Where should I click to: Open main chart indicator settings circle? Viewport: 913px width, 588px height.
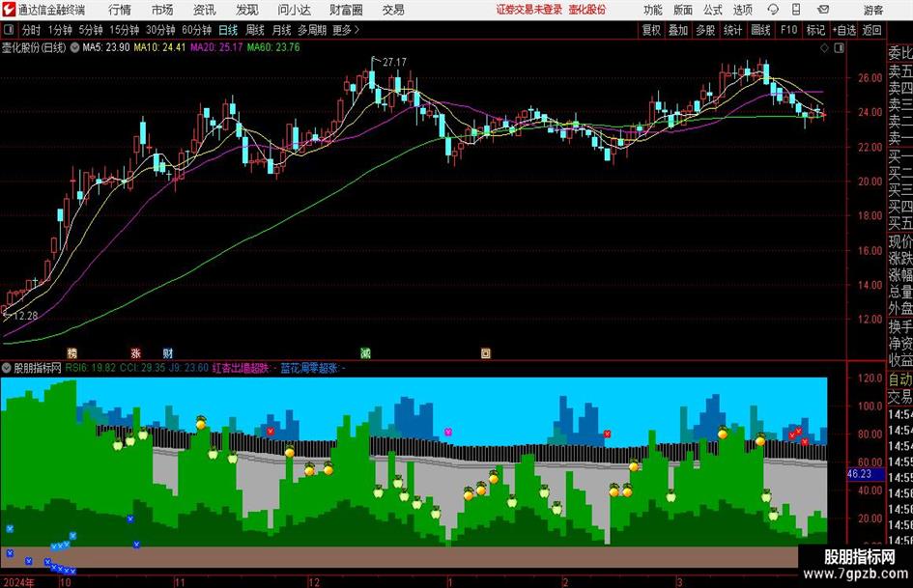click(74, 47)
